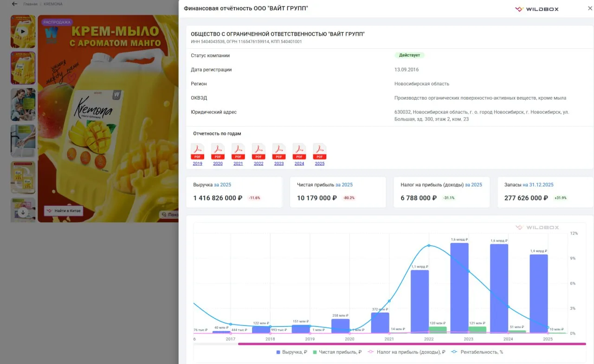Image resolution: width=594 pixels, height=364 pixels.
Task: Play the video thumbnail in the product gallery
Action: (23, 32)
